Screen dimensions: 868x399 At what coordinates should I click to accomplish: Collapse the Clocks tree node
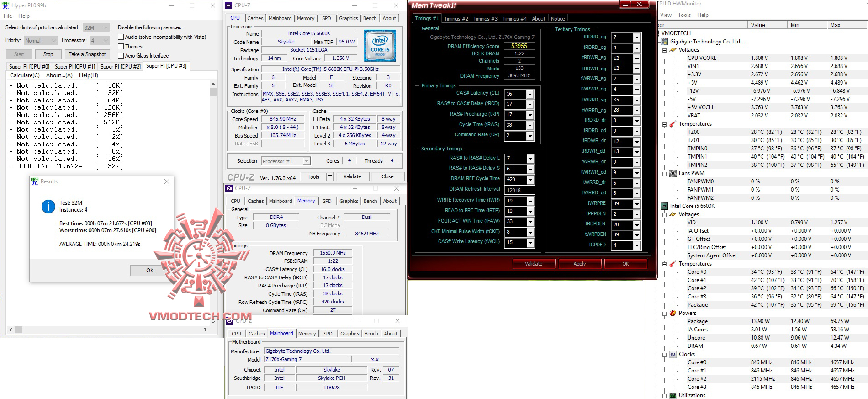click(665, 355)
